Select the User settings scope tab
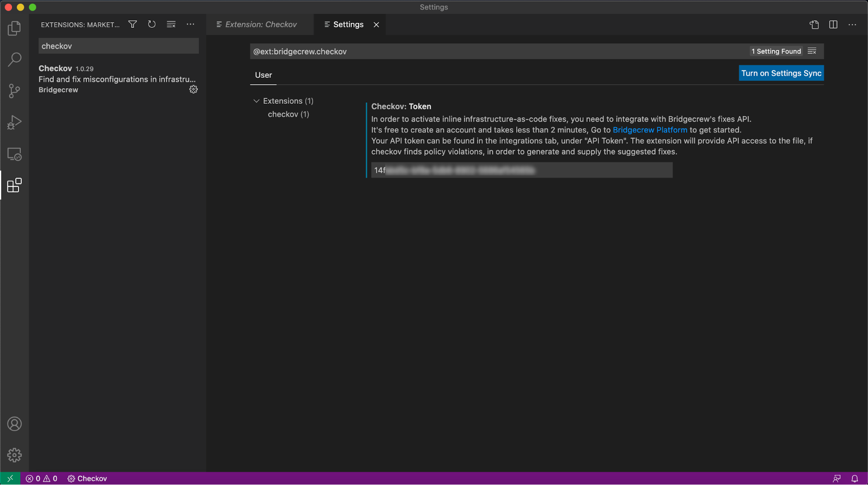Screen dimensions: 868x485 [263, 75]
